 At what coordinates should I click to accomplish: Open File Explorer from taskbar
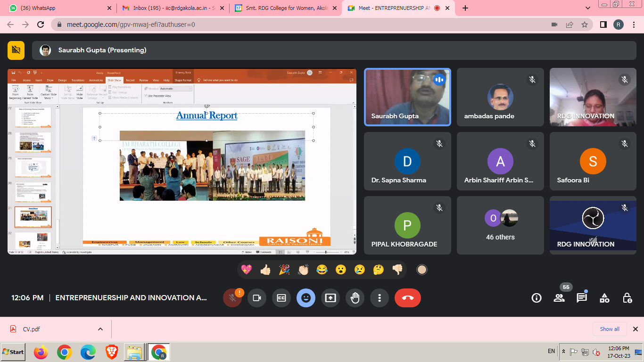click(134, 352)
